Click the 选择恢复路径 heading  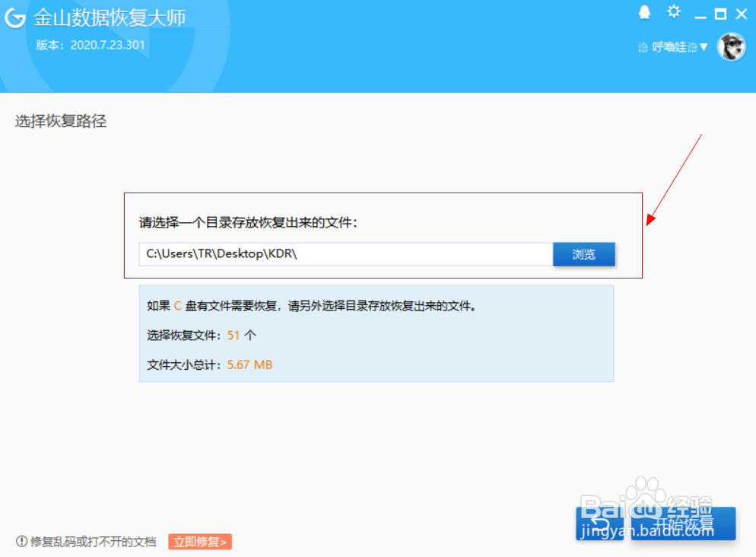61,121
